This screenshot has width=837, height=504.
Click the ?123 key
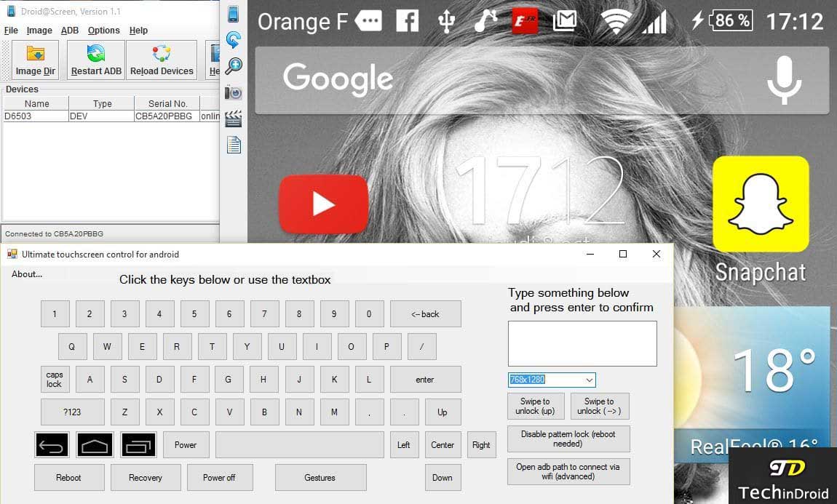click(x=72, y=412)
